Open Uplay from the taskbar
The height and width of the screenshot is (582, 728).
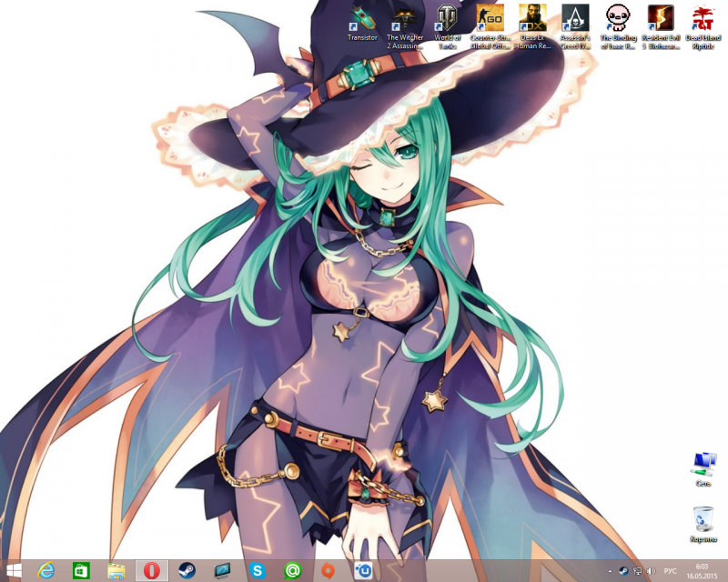pos(363,570)
